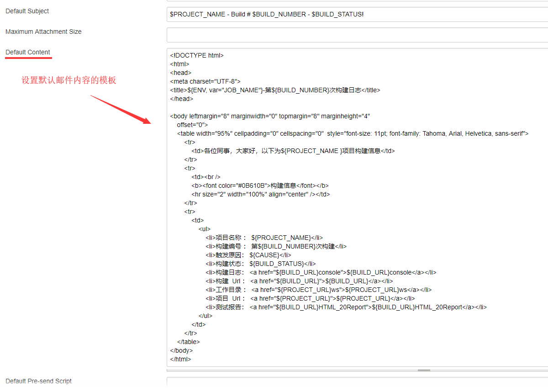Click the 构建编号 list item line

[276, 246]
